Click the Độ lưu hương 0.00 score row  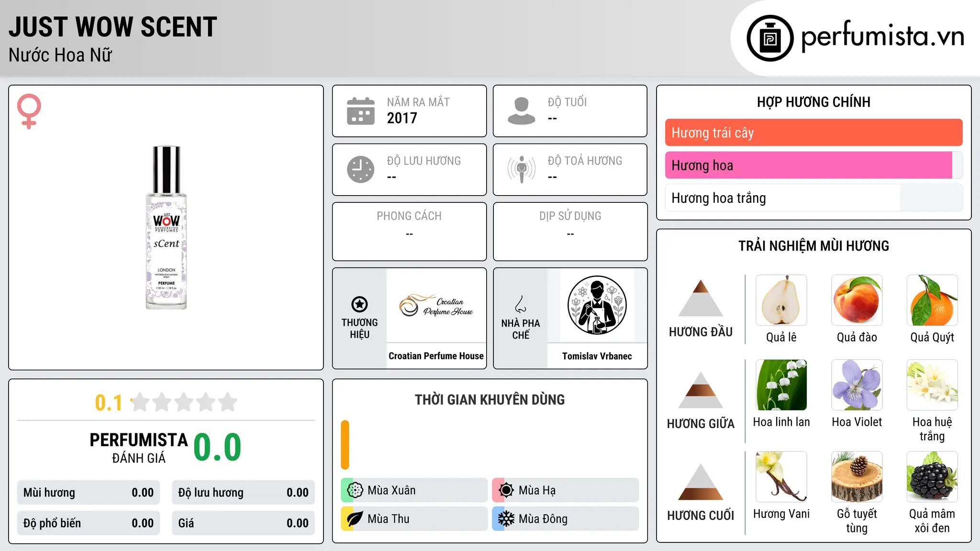click(x=243, y=493)
